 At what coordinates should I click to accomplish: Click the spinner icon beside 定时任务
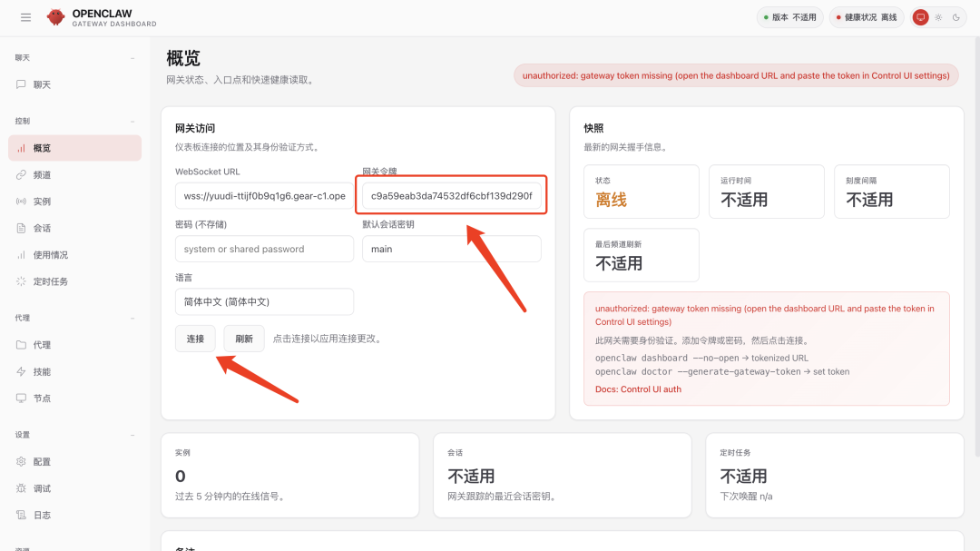[x=21, y=281]
